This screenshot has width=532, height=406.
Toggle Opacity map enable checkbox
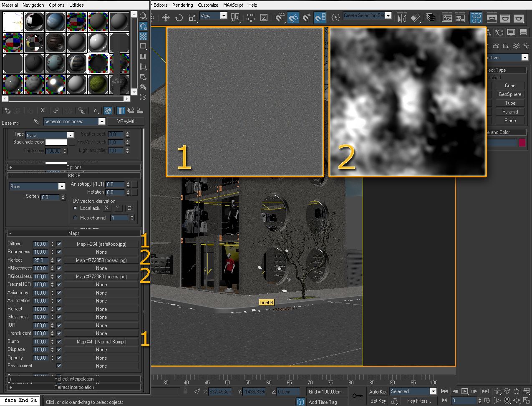point(59,358)
